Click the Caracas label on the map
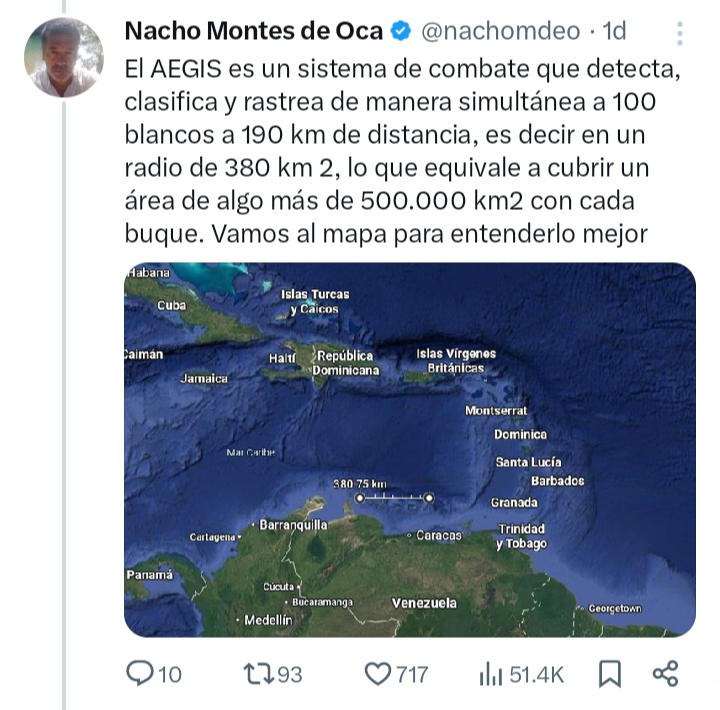This screenshot has width=720, height=710. pyautogui.click(x=439, y=536)
